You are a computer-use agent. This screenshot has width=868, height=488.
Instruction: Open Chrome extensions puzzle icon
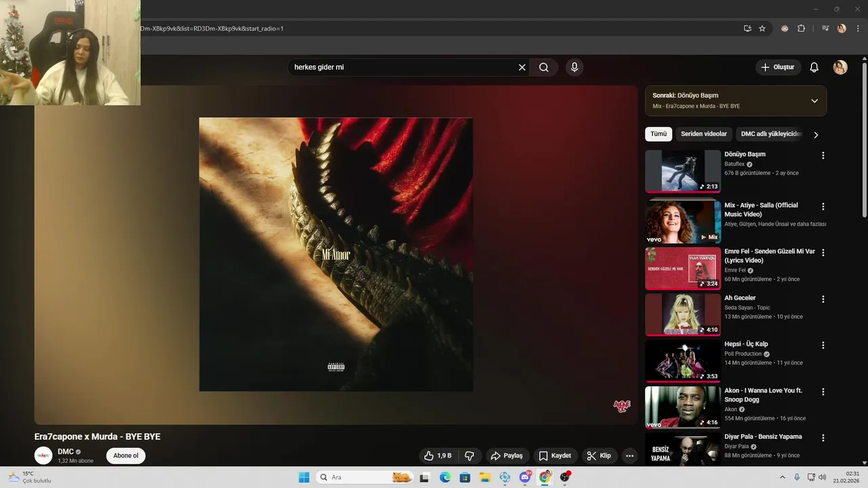coord(802,28)
